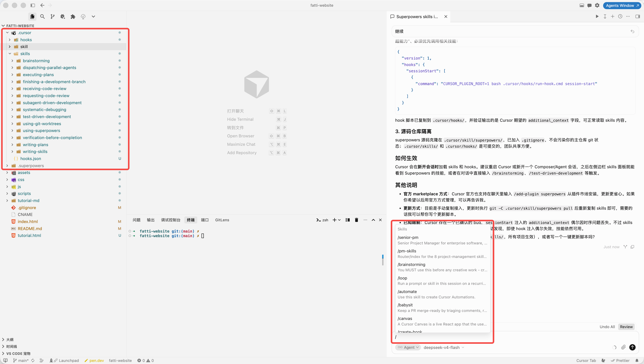
Task: Open Extensions view icon
Action: pos(73,16)
